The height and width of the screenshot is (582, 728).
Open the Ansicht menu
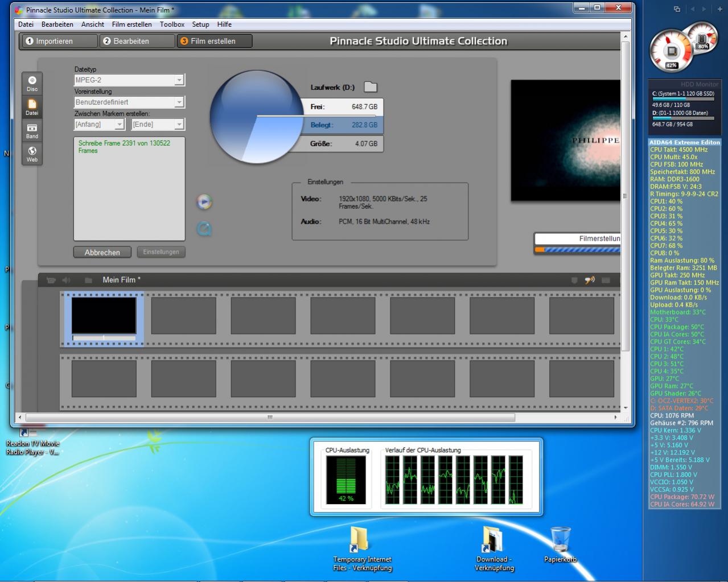92,24
